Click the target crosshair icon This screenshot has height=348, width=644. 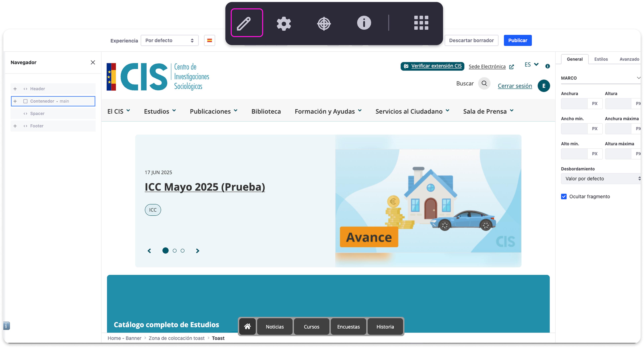(x=324, y=24)
